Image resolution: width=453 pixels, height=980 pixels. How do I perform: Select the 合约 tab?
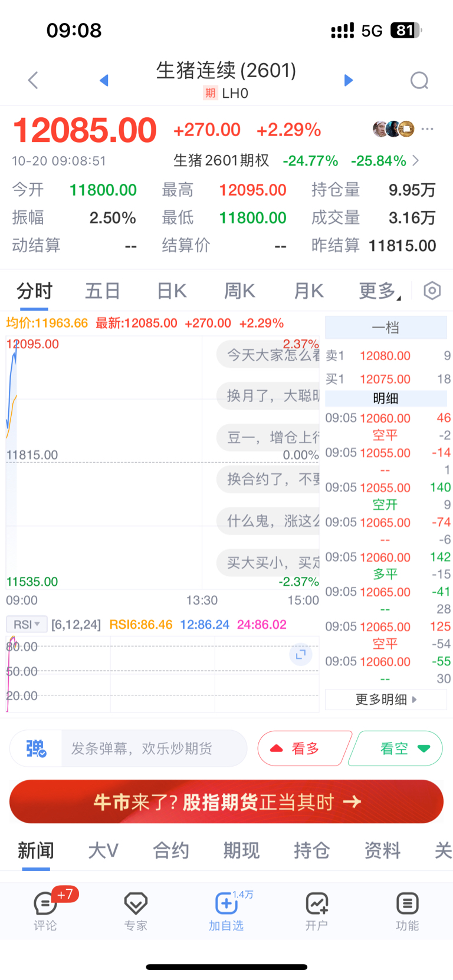[x=171, y=850]
